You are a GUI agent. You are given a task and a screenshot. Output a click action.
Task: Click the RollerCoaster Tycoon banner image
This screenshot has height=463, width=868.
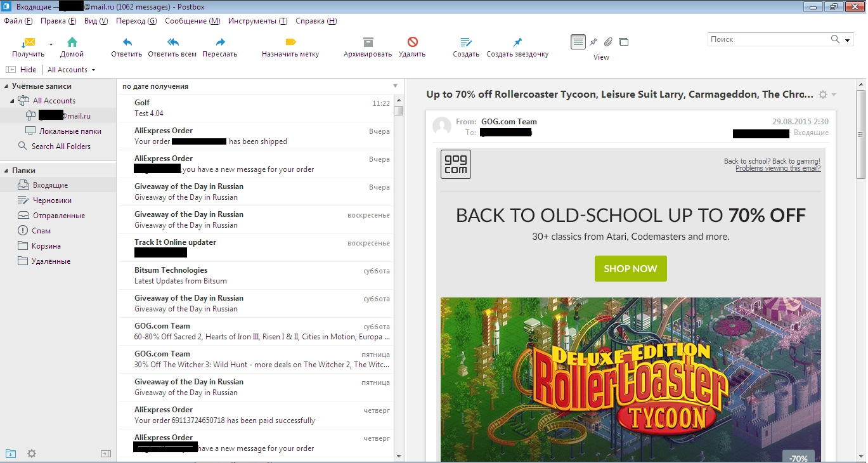(x=631, y=380)
